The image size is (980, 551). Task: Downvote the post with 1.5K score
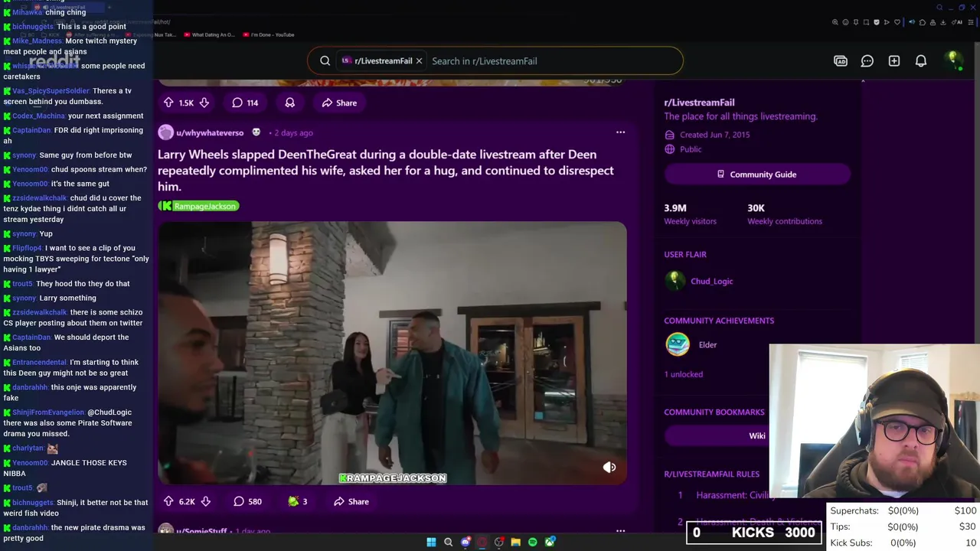(204, 103)
